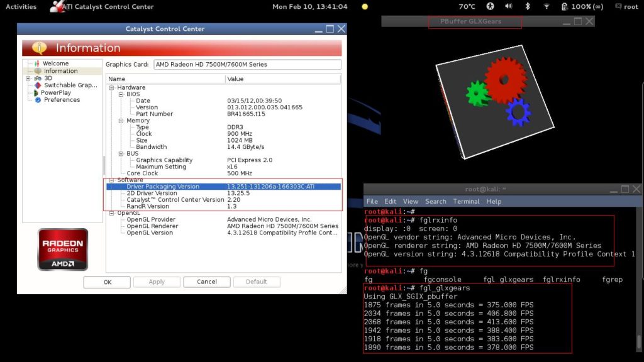The width and height of the screenshot is (644, 362).
Task: Click the yellow notification dot in top bar
Action: [365, 6]
